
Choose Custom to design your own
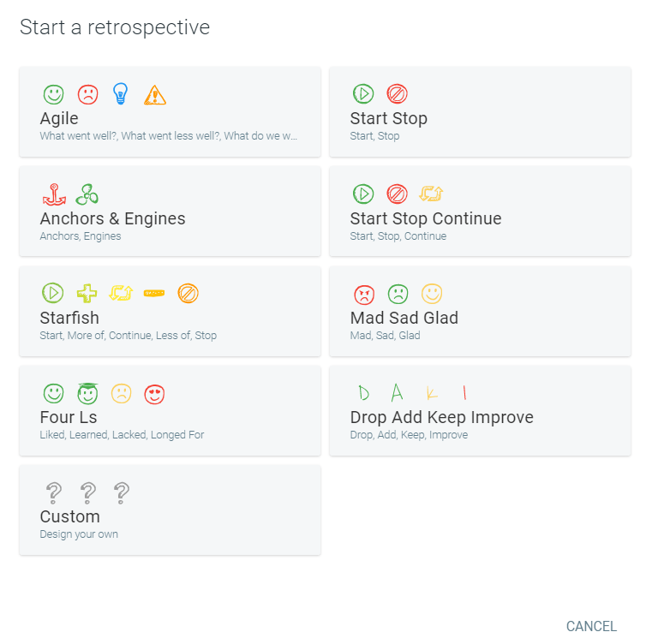(x=170, y=510)
